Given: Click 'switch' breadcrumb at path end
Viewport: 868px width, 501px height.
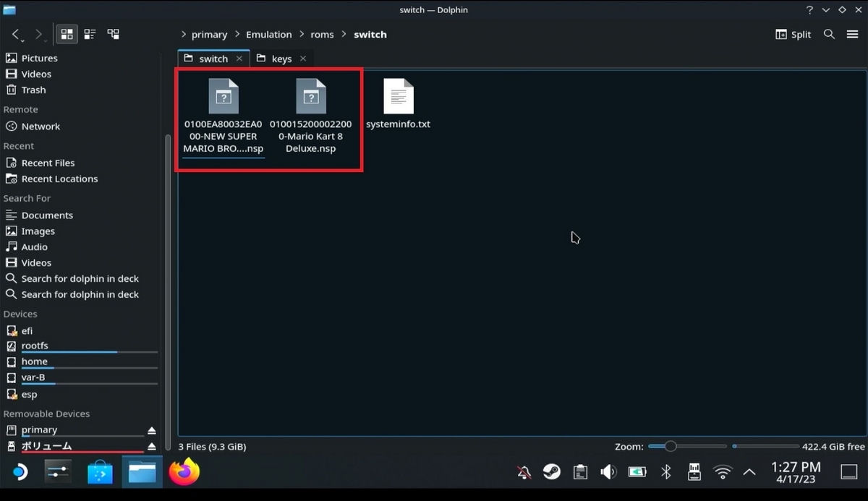Looking at the screenshot, I should click(370, 34).
